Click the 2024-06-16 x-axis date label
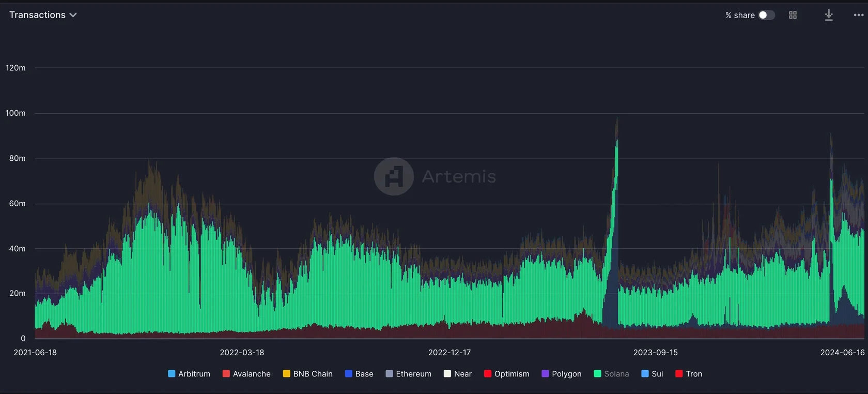Image resolution: width=868 pixels, height=394 pixels. [x=842, y=353]
